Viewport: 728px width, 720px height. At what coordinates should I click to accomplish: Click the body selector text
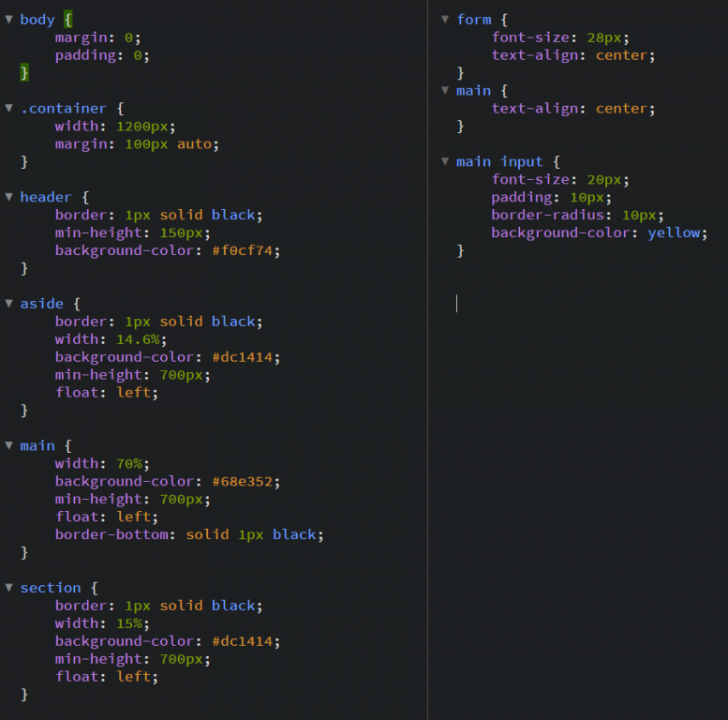click(37, 20)
